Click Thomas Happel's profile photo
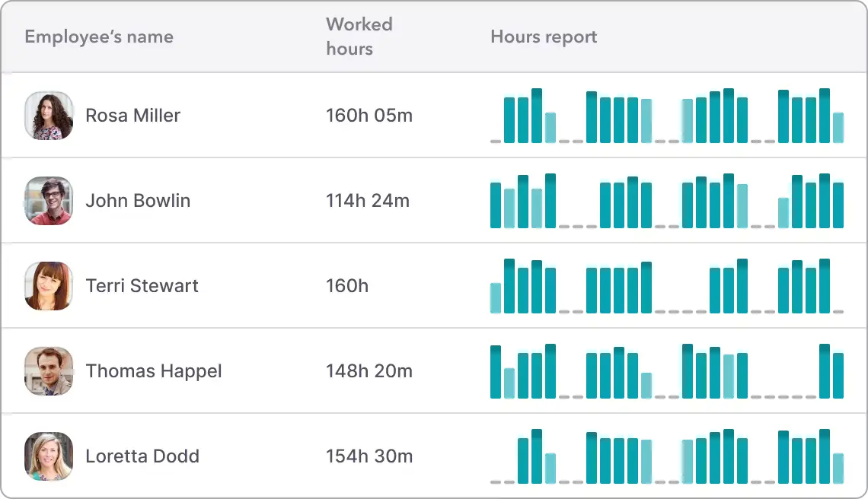The width and height of the screenshot is (868, 499). coord(49,370)
